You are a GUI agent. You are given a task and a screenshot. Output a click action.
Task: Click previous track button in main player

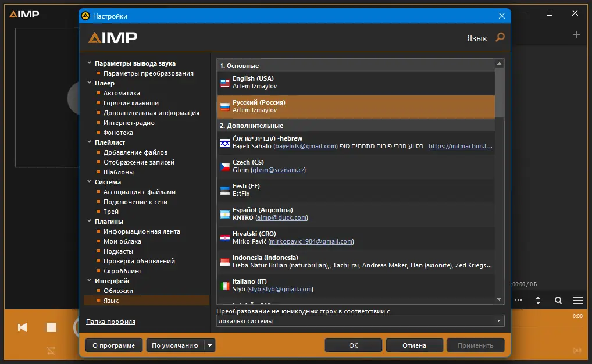pos(23,327)
